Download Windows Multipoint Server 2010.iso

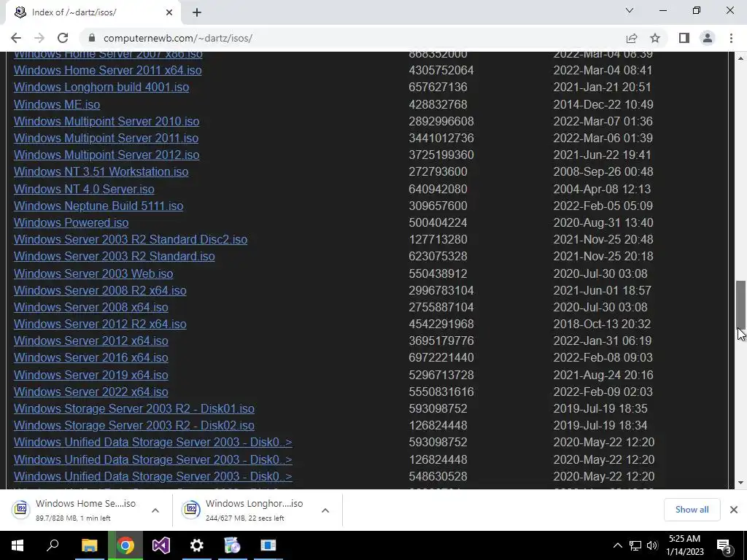pyautogui.click(x=107, y=122)
